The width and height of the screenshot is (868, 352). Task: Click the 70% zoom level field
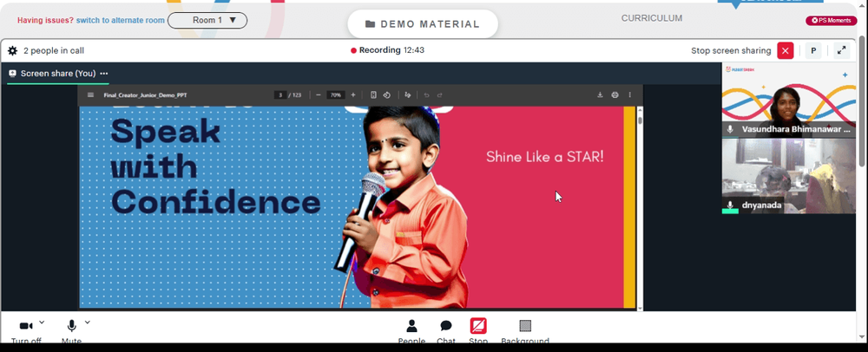[x=335, y=95]
